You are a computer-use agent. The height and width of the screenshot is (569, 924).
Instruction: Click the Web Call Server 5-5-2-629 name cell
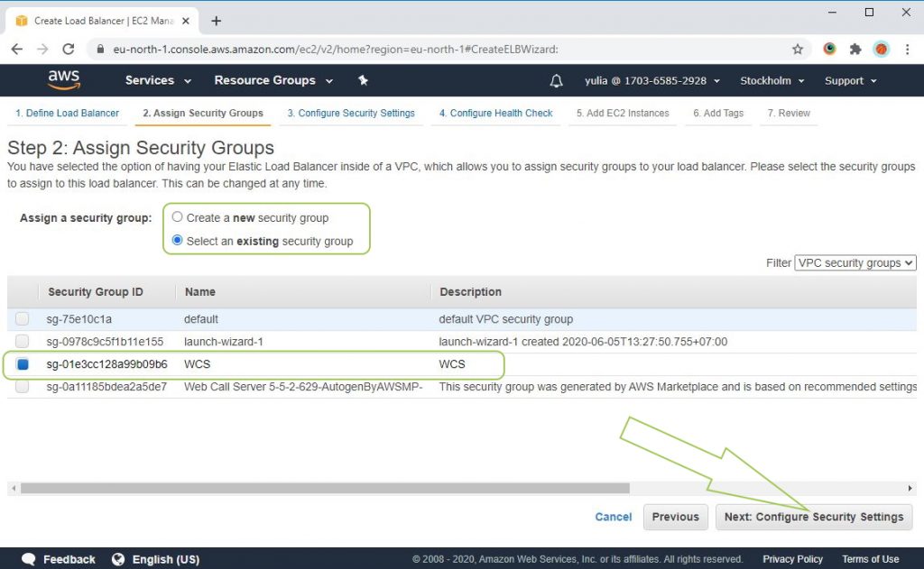(303, 387)
